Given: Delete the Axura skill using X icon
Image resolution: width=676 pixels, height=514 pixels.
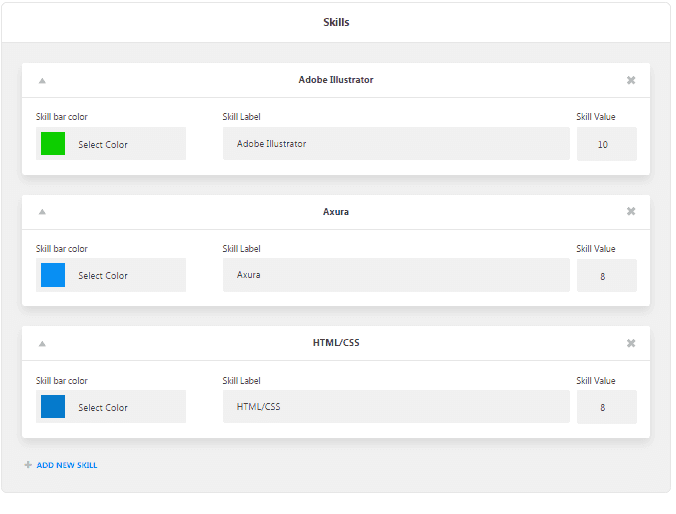Looking at the screenshot, I should pyautogui.click(x=631, y=211).
